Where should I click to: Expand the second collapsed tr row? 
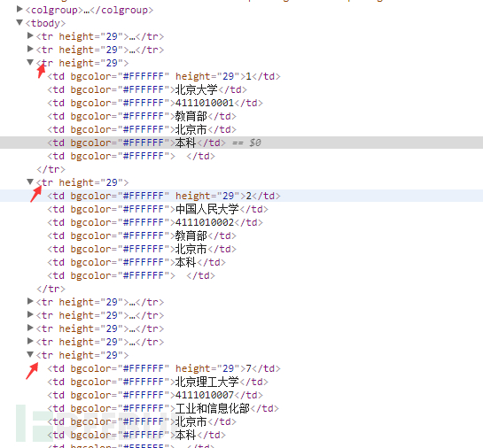(x=30, y=50)
